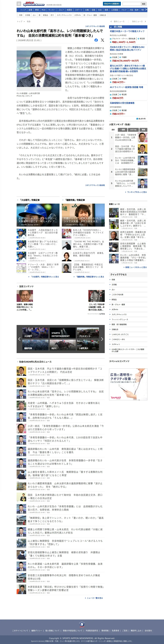Switch ranking to おすすめ tab
This screenshot has height=644, width=164.
[133, 129]
